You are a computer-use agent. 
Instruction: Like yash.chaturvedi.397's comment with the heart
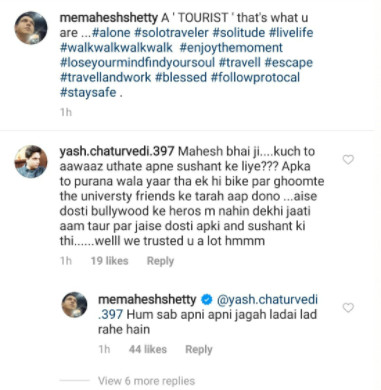click(348, 160)
